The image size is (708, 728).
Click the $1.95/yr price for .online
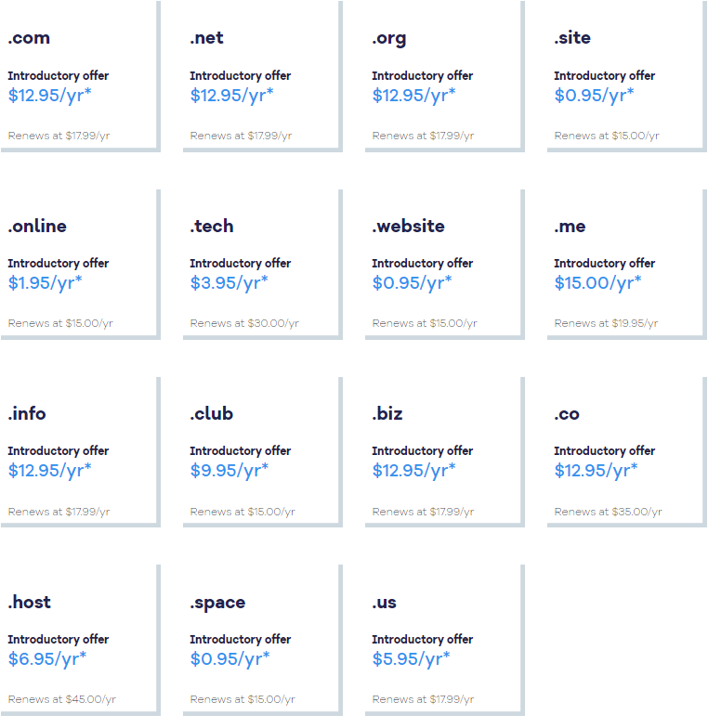(x=45, y=282)
